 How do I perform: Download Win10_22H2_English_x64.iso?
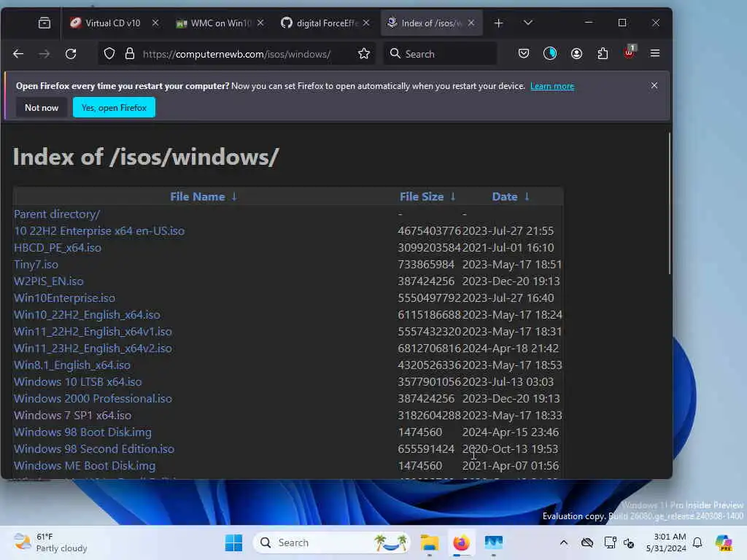(87, 315)
